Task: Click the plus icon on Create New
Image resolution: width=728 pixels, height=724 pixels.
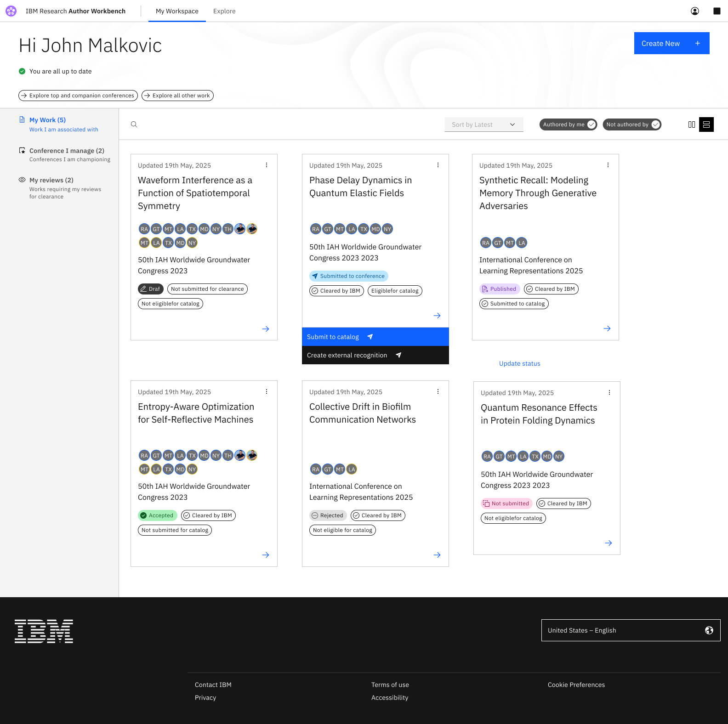Action: pyautogui.click(x=698, y=43)
